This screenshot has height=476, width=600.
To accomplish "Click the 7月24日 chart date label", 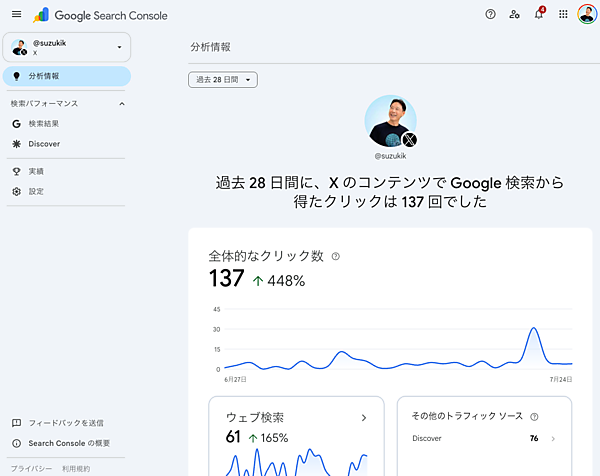I will pyautogui.click(x=561, y=380).
